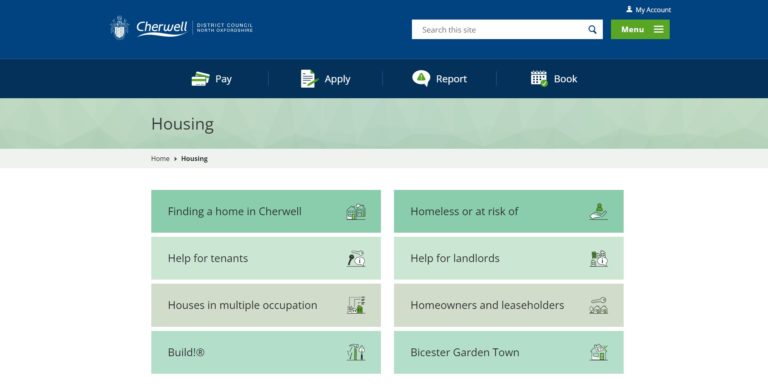Click the hamburger lines icon in Menu
Screen dimensions: 768x390
[659, 29]
